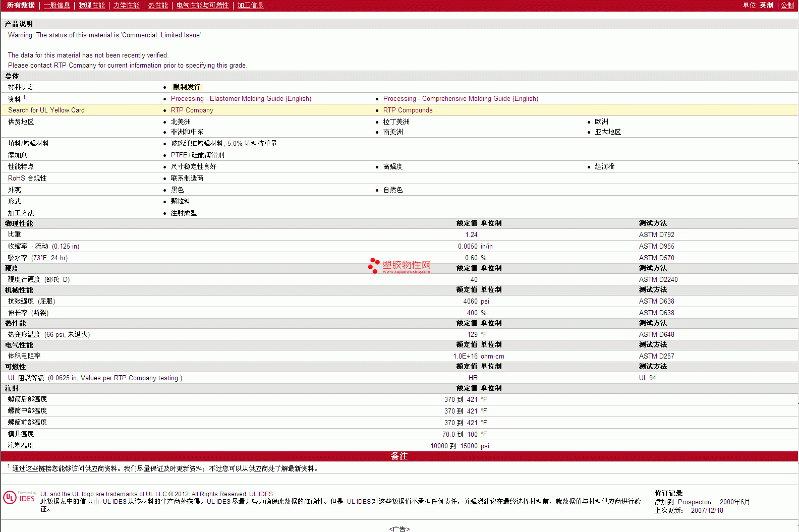Click the flammability rating HB
Viewport: 799px width, 532px height.
(x=473, y=378)
